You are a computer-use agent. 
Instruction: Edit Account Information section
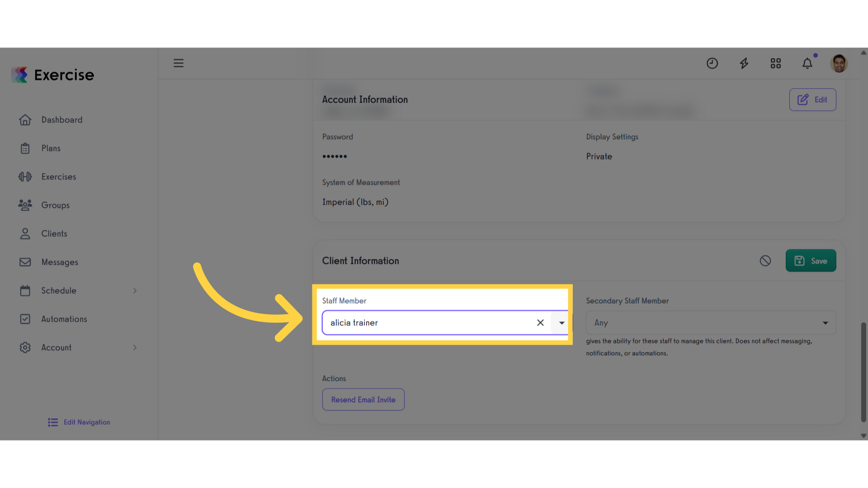pos(812,99)
